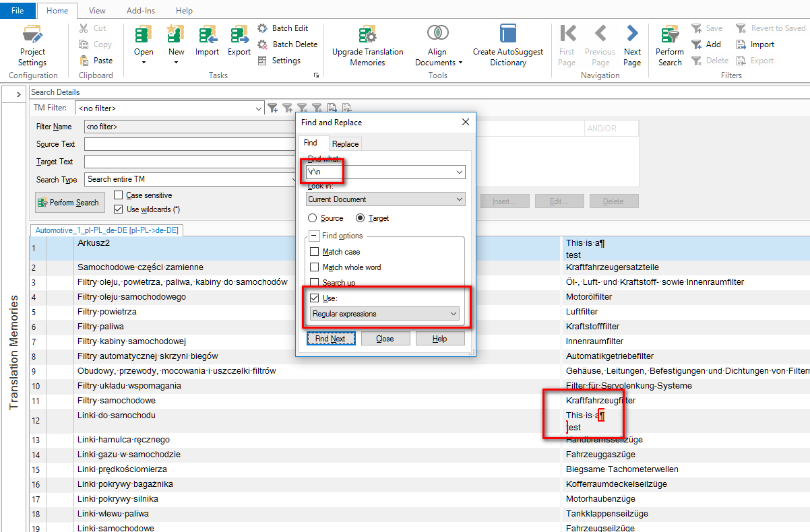Click the Cut icon in Clipboard group
810x532 pixels.
pyautogui.click(x=84, y=28)
